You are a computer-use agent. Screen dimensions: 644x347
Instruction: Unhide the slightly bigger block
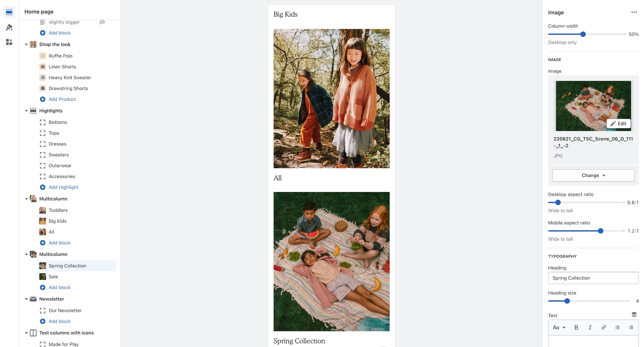[x=102, y=22]
